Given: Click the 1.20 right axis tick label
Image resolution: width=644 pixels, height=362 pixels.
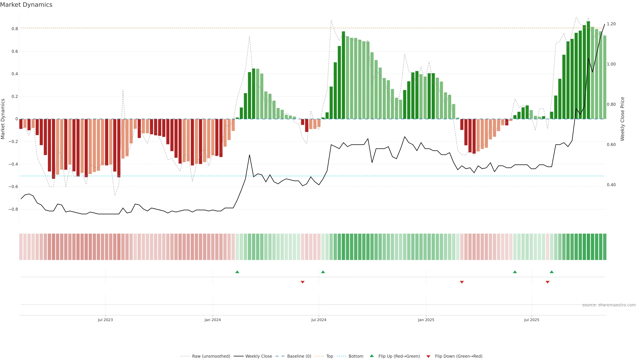Looking at the screenshot, I should click(x=611, y=24).
